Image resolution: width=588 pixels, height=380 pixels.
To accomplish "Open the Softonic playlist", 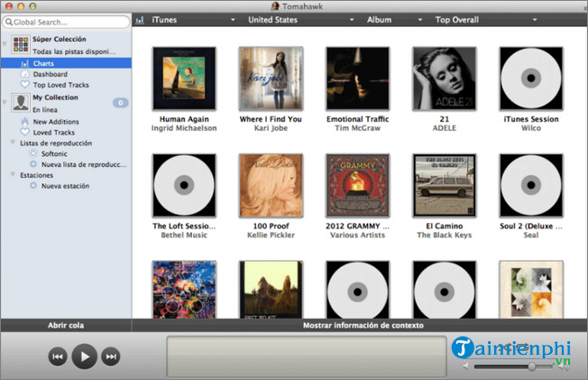I will pos(54,153).
